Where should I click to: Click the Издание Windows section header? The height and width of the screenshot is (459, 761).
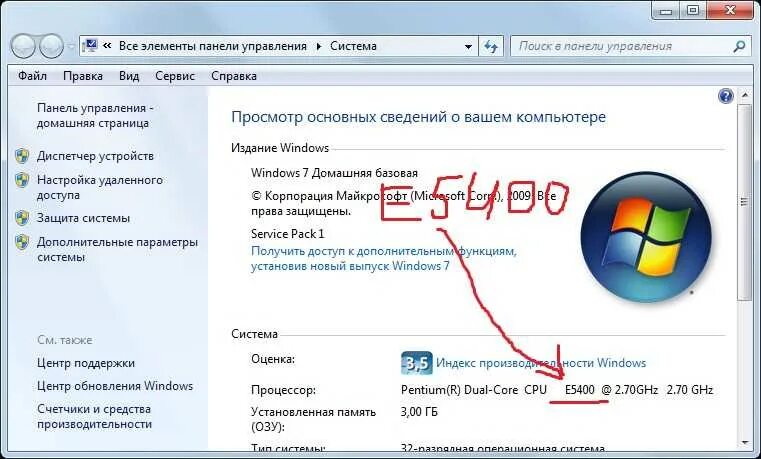tap(280, 148)
